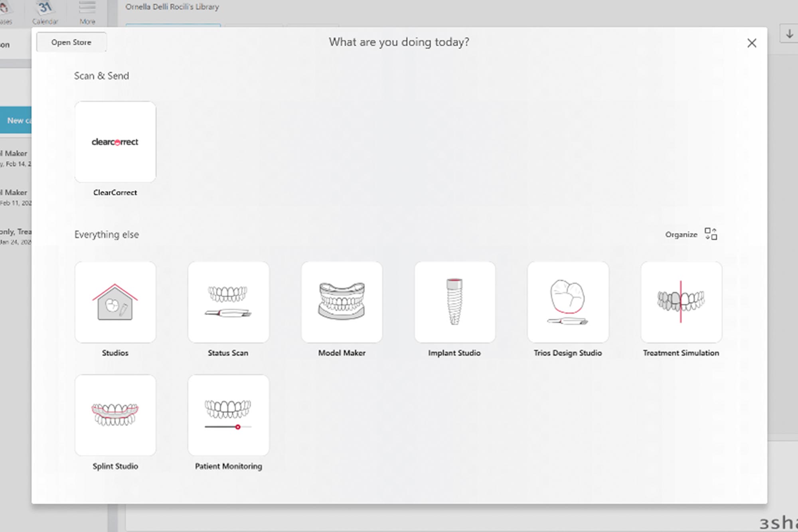The height and width of the screenshot is (532, 798).
Task: Click the 'Everything else' section heading
Action: point(107,235)
